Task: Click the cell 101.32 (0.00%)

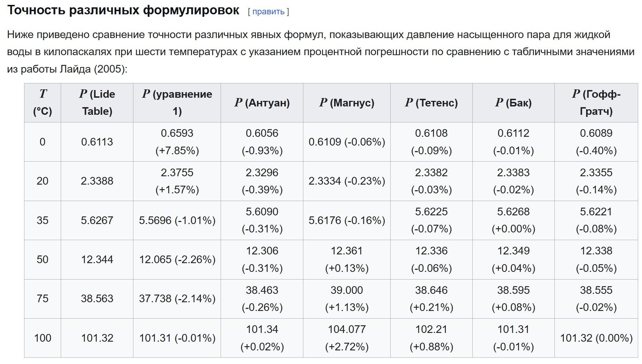Action: (596, 338)
